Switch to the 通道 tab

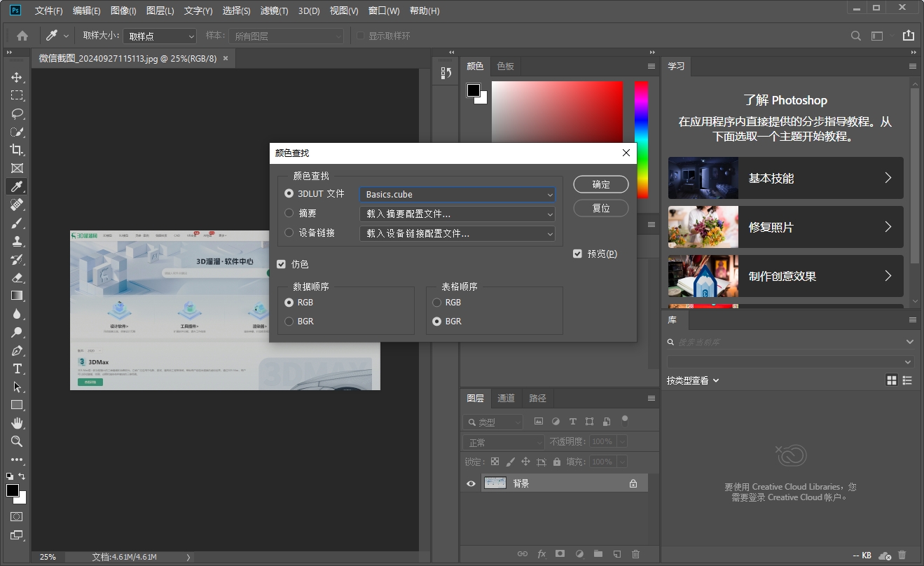(x=506, y=398)
